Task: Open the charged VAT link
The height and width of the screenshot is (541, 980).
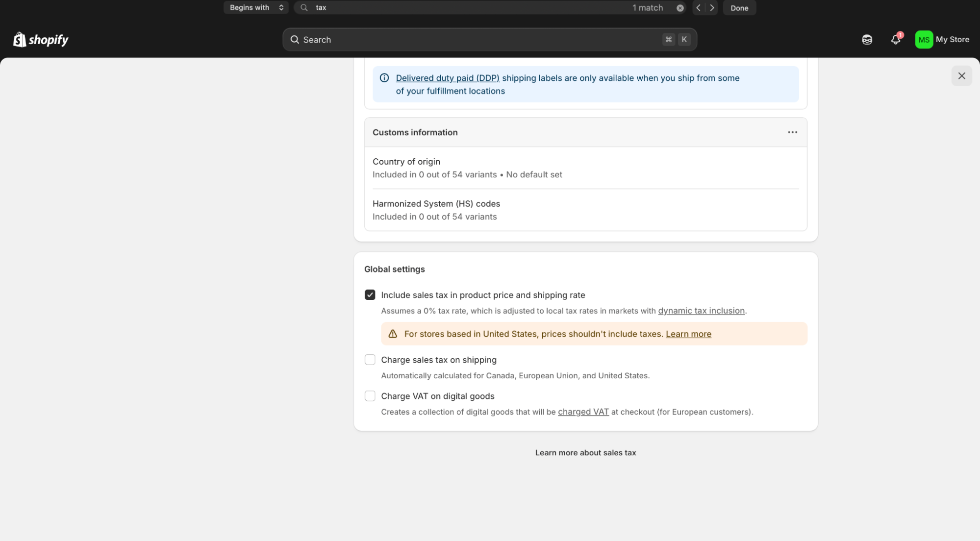Action: pos(583,412)
